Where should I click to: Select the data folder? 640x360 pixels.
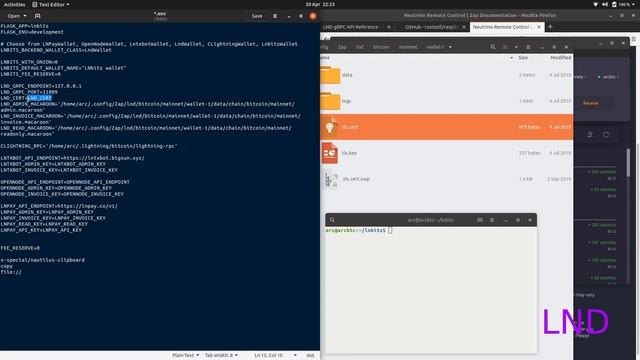[x=447, y=75]
